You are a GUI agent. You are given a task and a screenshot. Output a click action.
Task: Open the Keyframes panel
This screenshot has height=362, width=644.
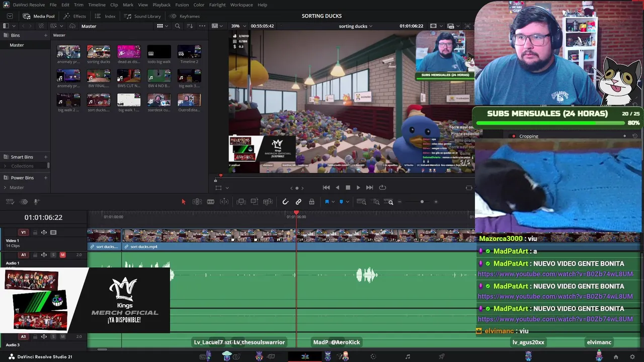[x=185, y=16]
